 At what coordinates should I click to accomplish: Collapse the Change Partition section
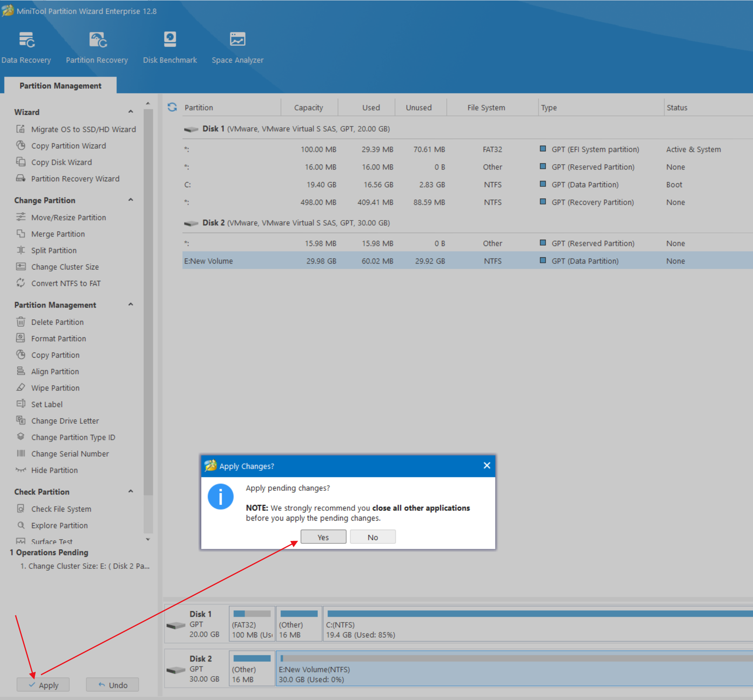pyautogui.click(x=131, y=200)
